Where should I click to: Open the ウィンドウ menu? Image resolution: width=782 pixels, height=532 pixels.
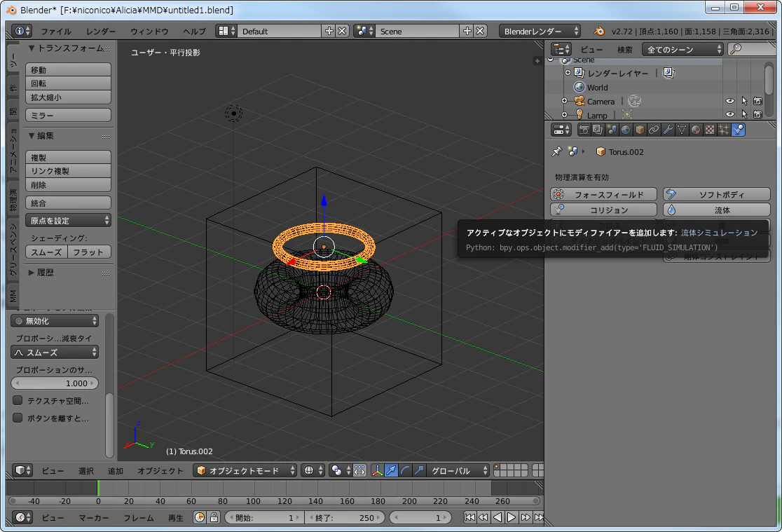150,32
